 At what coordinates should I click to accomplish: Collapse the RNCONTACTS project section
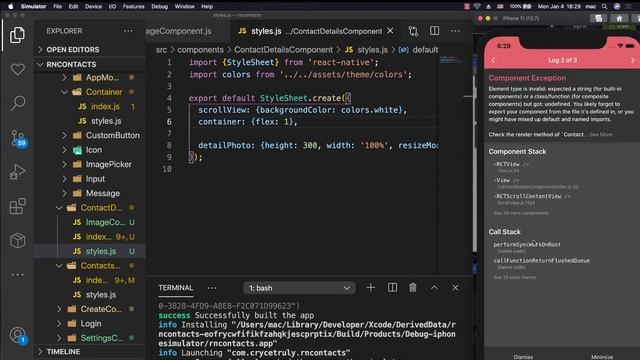click(71, 64)
